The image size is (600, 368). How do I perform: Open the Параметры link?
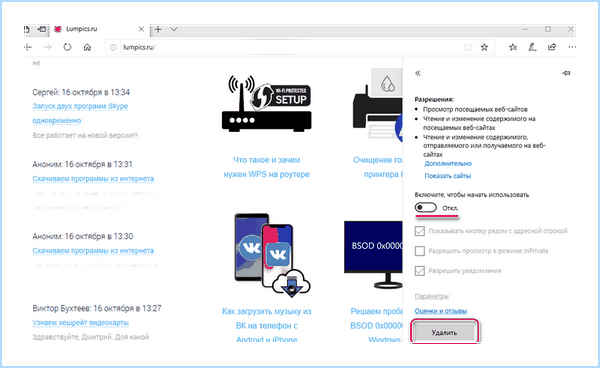click(432, 296)
